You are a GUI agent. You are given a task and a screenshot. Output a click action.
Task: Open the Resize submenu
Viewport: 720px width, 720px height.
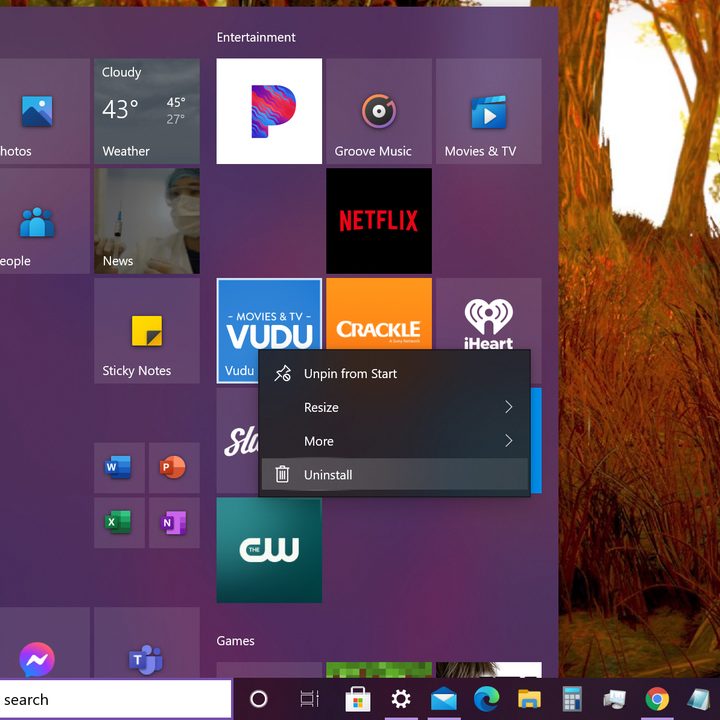394,407
